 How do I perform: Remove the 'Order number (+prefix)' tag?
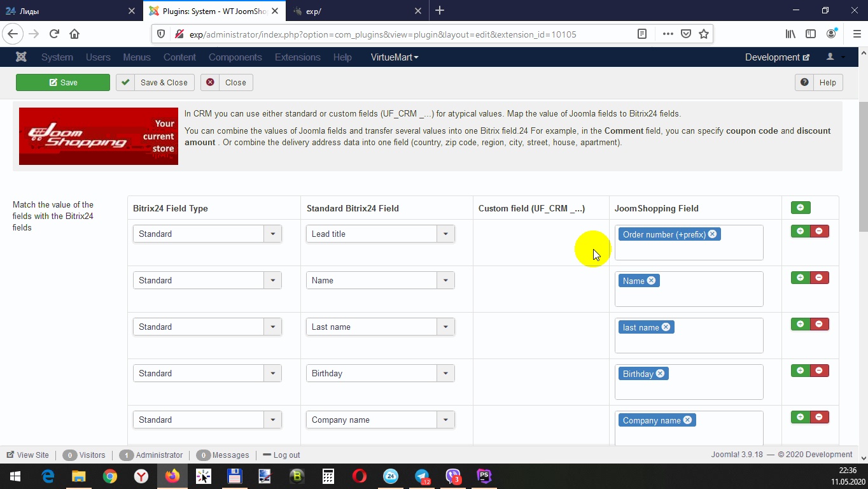coord(712,234)
